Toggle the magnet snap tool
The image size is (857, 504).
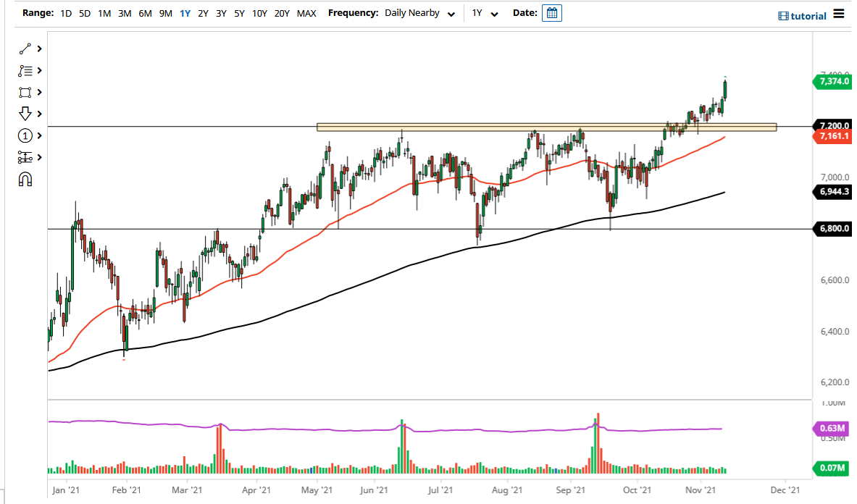26,178
